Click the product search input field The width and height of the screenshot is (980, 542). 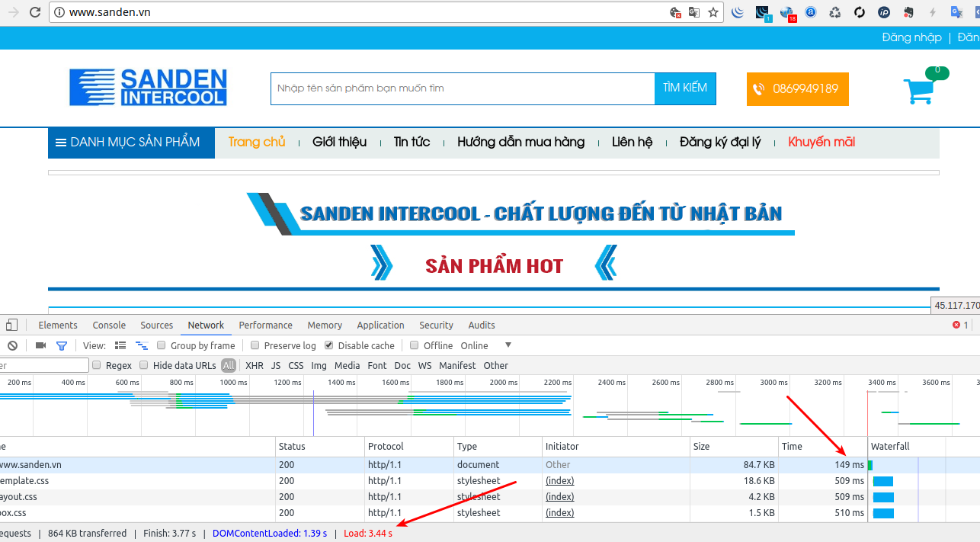tap(463, 88)
